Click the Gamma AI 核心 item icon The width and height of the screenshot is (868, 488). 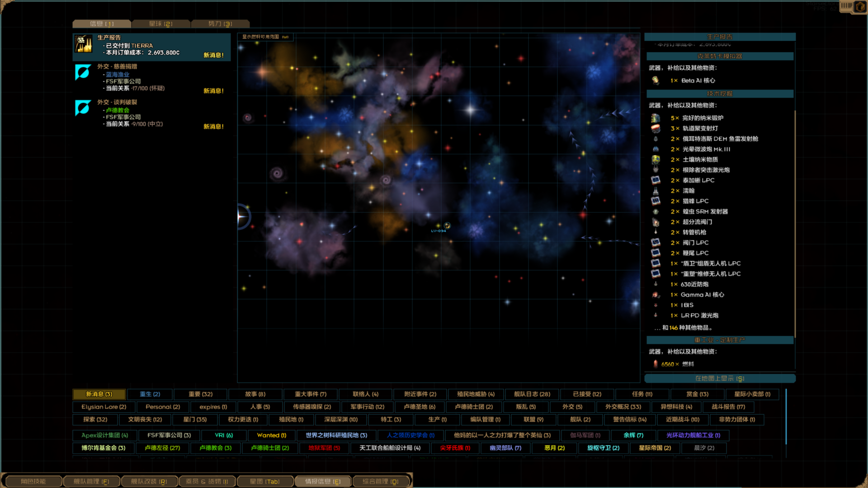(x=656, y=295)
